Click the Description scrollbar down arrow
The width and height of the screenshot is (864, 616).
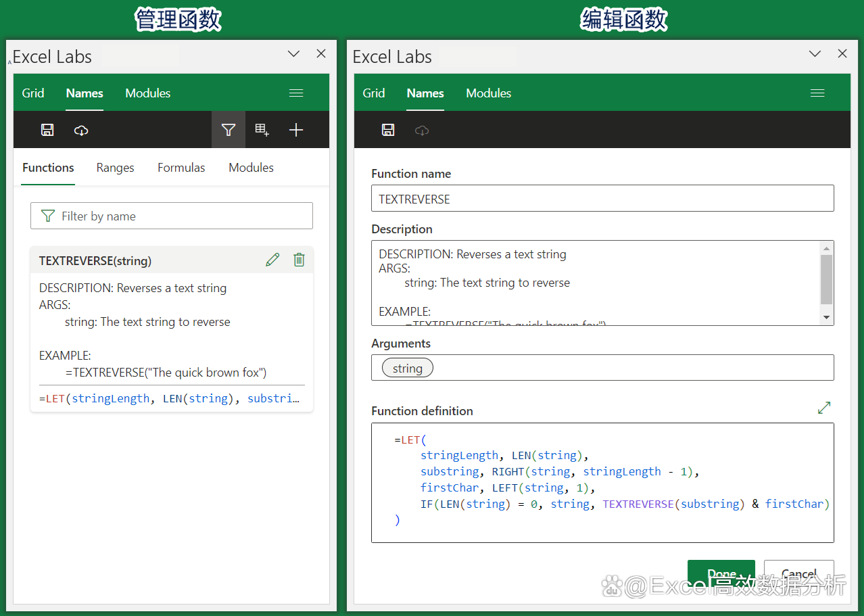(x=826, y=317)
